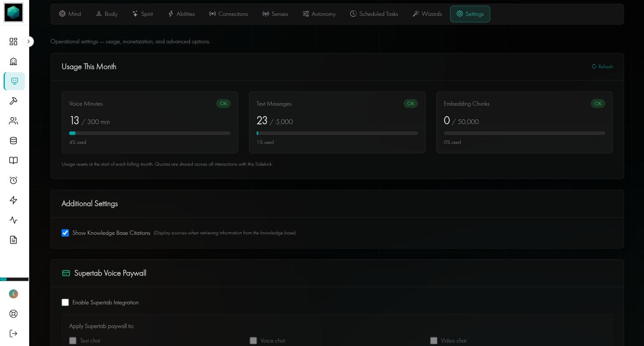Select the active sidekick monitor icon in sidebar
The image size is (644, 346).
[15, 81]
